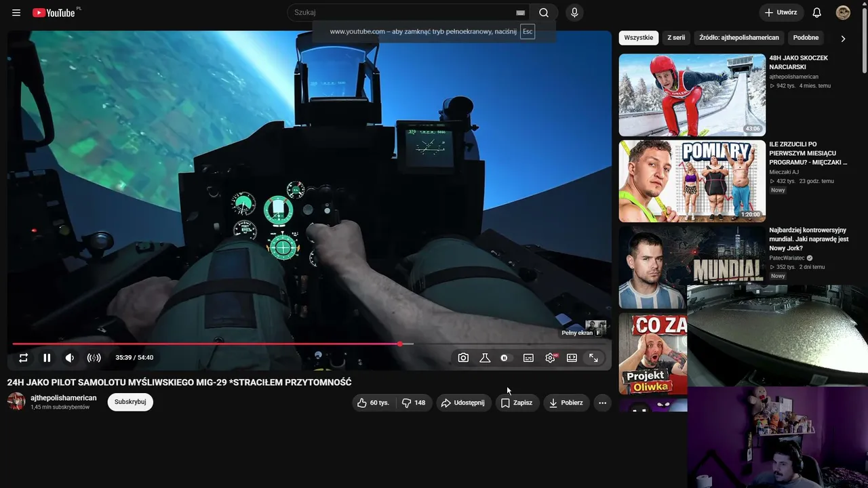Toggle the autoplay switch in the player
Screen dimensions: 868x488
click(505, 358)
